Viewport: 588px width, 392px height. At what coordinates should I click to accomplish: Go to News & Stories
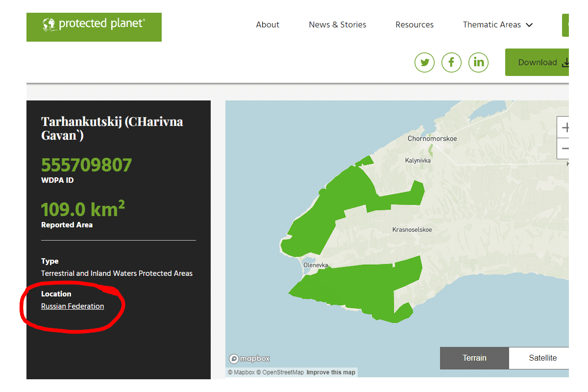(x=337, y=24)
